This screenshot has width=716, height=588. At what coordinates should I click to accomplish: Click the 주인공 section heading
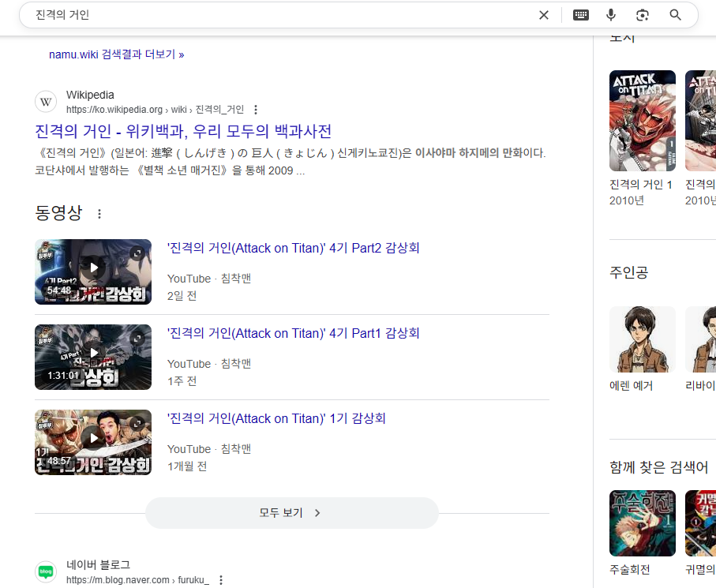pyautogui.click(x=628, y=272)
